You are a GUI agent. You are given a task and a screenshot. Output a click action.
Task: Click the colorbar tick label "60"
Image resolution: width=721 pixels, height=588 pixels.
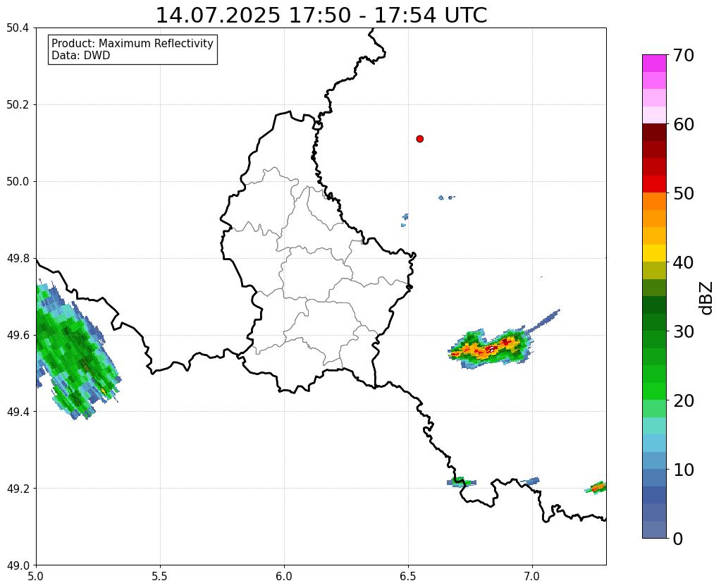pyautogui.click(x=684, y=124)
